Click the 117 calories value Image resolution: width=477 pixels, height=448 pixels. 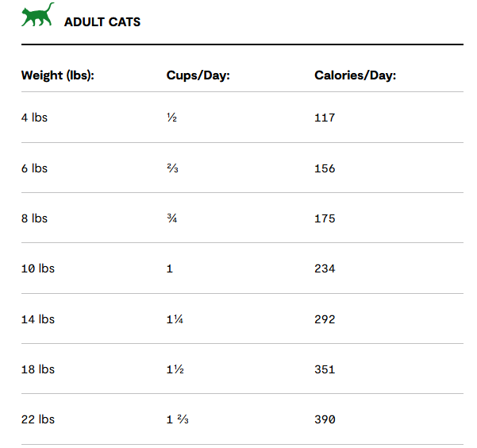(x=325, y=118)
